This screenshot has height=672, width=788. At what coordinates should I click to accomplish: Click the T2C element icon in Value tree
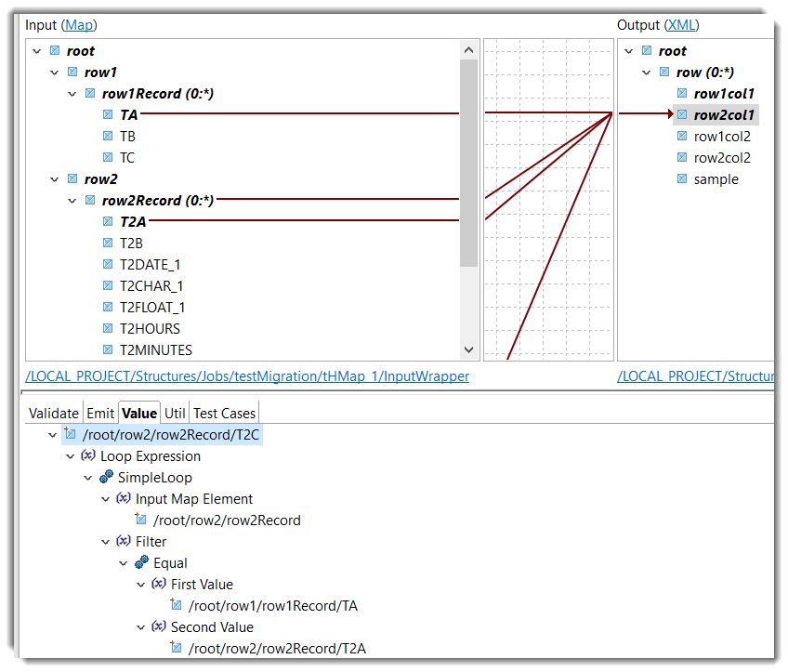coord(70,435)
